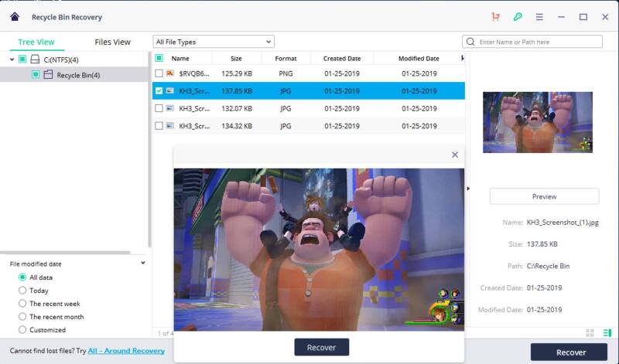Select The recent week radio option
619x364 pixels.
(22, 303)
